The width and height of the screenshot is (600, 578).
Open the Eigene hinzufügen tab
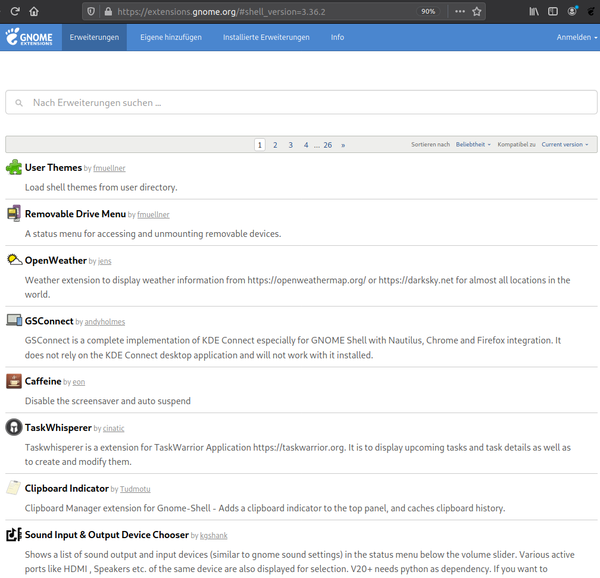tap(171, 37)
